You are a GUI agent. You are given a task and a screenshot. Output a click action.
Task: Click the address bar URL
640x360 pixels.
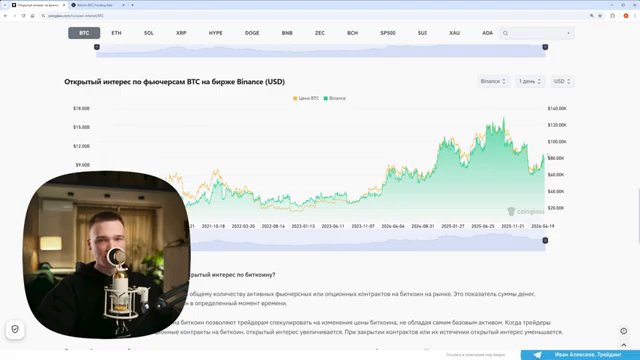[x=76, y=16]
